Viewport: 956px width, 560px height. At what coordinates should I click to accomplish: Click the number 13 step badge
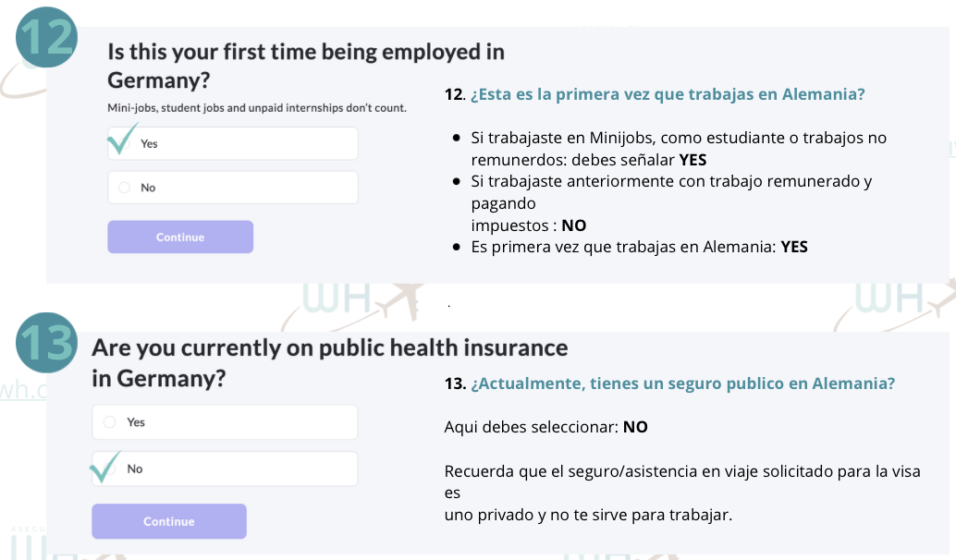point(45,346)
